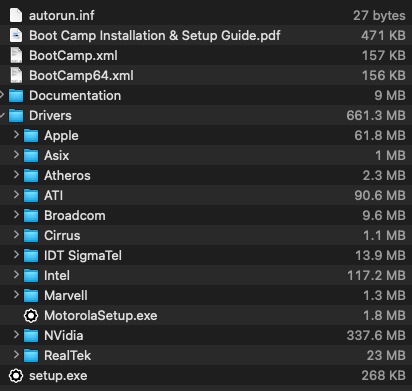Click the 337.6 MB size of NVidia

[376, 336]
